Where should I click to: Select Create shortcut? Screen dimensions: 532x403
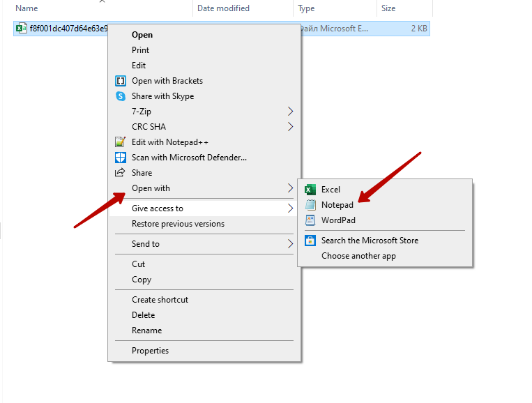tap(204, 300)
